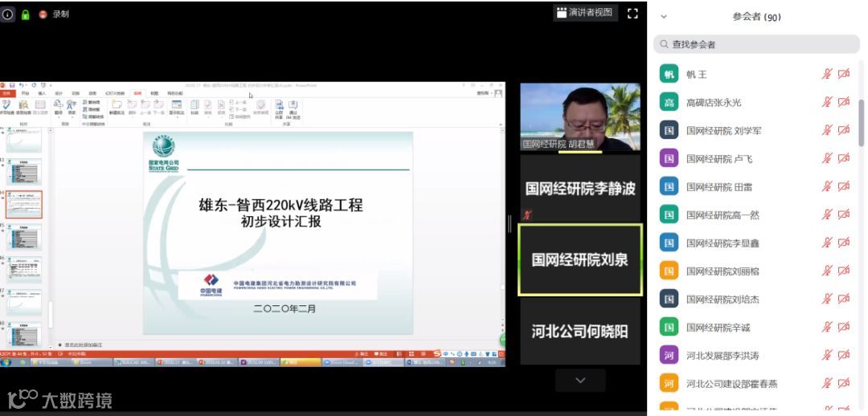Toggle microphone for 国网经研院 卢飞
The height and width of the screenshot is (416, 868).
(827, 158)
